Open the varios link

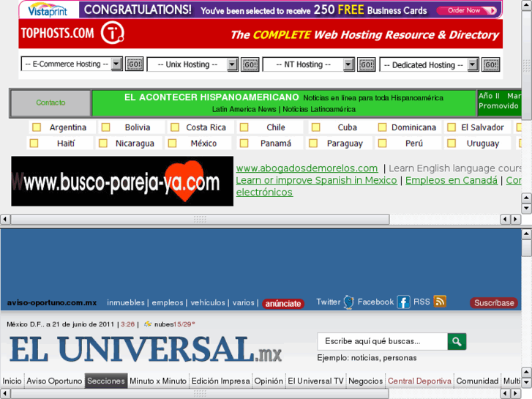pyautogui.click(x=243, y=302)
